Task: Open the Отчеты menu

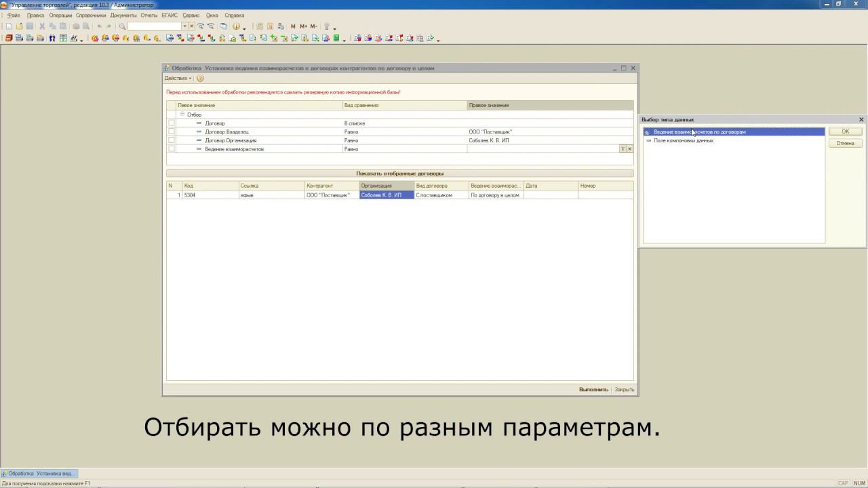Action: pyautogui.click(x=149, y=15)
